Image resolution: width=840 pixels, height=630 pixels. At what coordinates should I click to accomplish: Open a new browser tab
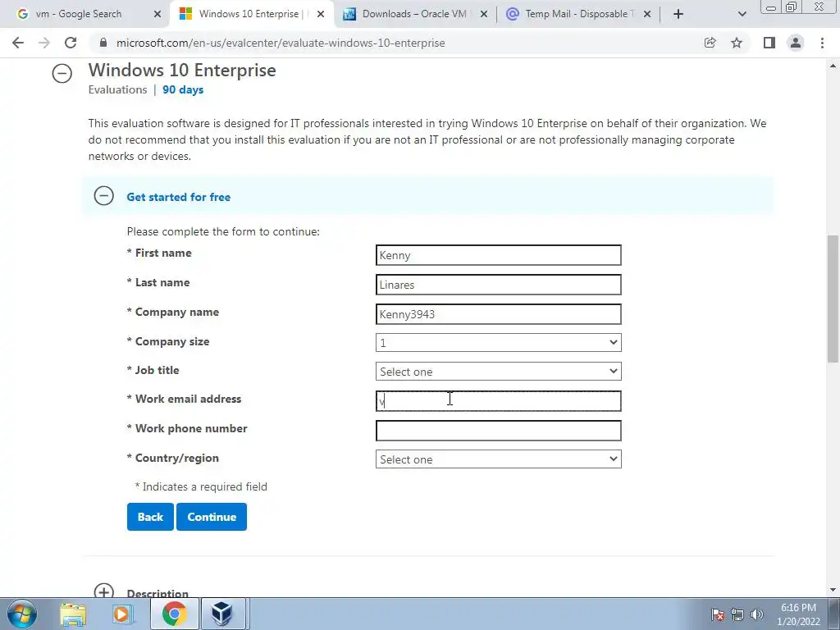tap(678, 14)
